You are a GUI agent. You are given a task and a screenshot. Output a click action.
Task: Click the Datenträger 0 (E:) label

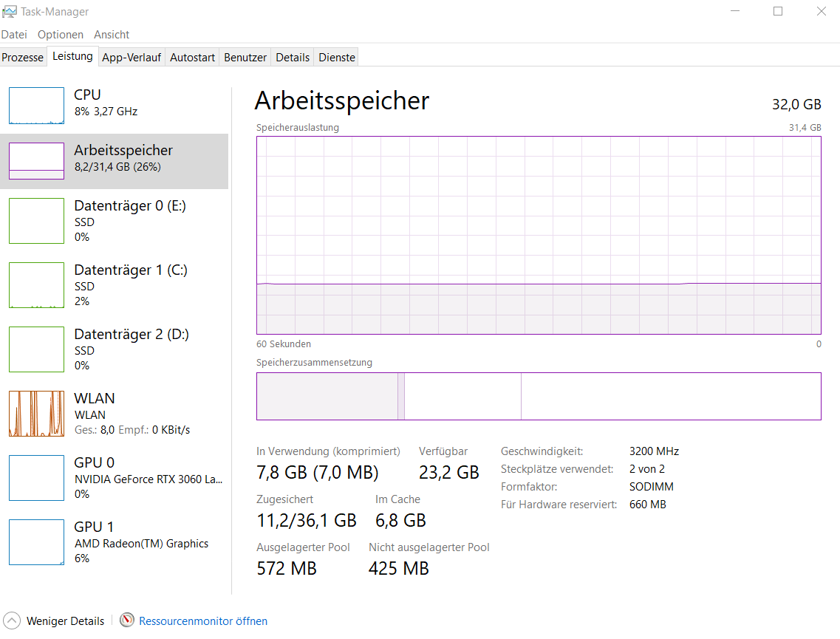pos(130,205)
